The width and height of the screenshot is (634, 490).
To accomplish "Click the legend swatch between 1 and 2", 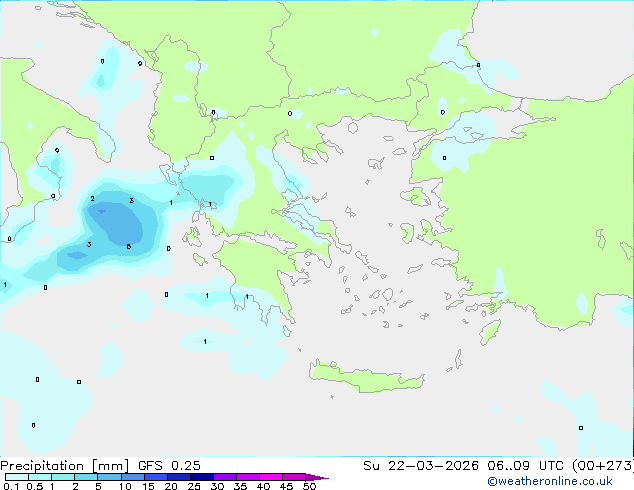I will (x=63, y=477).
